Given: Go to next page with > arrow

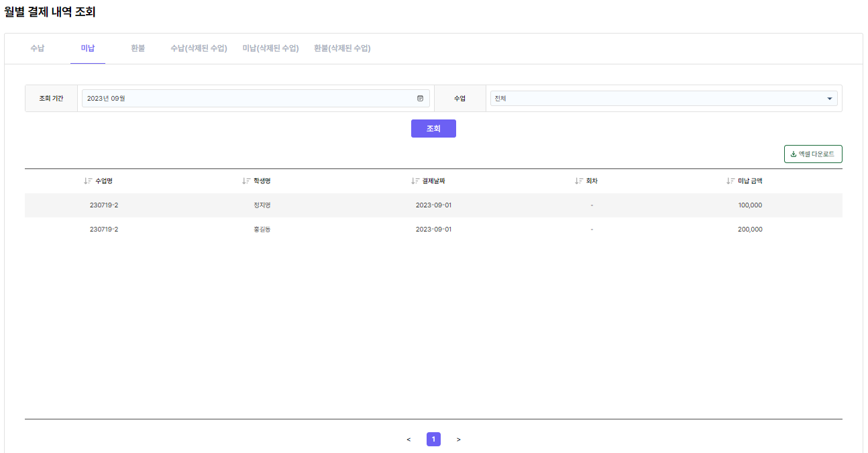Looking at the screenshot, I should pyautogui.click(x=459, y=440).
